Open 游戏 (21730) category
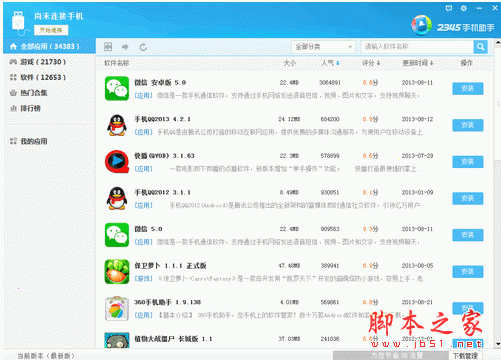501x360 pixels. [x=43, y=62]
